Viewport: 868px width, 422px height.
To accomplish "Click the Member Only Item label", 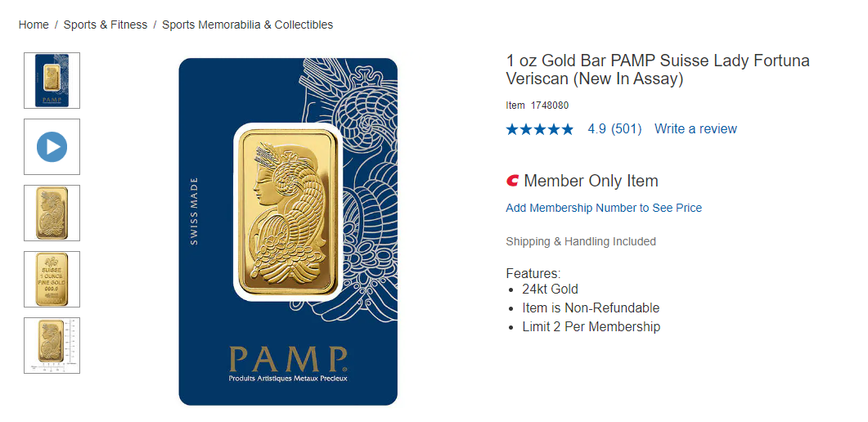I will tap(591, 181).
